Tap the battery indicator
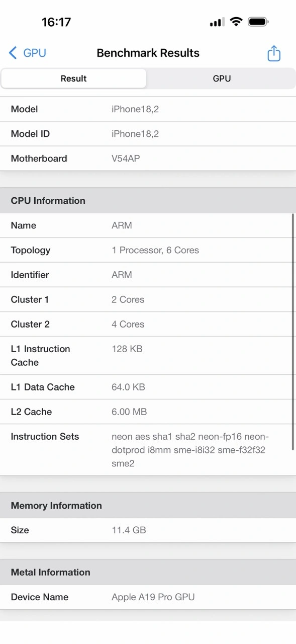Screen dimensions: 296x644 pos(258,22)
